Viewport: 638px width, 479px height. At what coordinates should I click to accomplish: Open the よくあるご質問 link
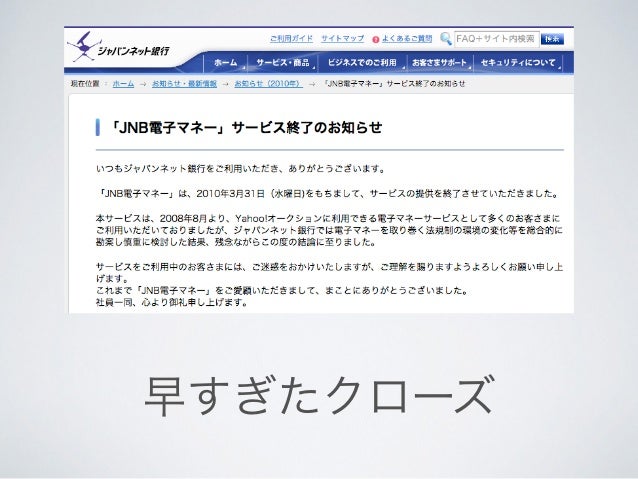click(406, 39)
